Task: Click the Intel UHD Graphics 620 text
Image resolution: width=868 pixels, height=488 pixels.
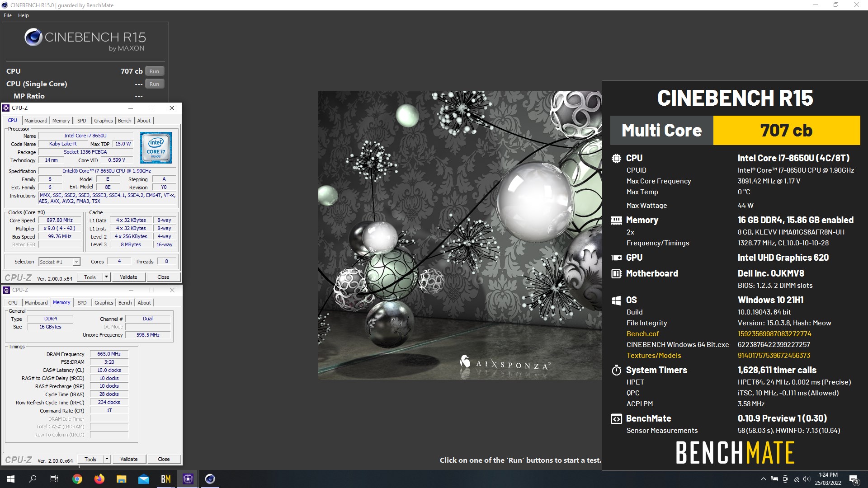Action: pos(783,258)
